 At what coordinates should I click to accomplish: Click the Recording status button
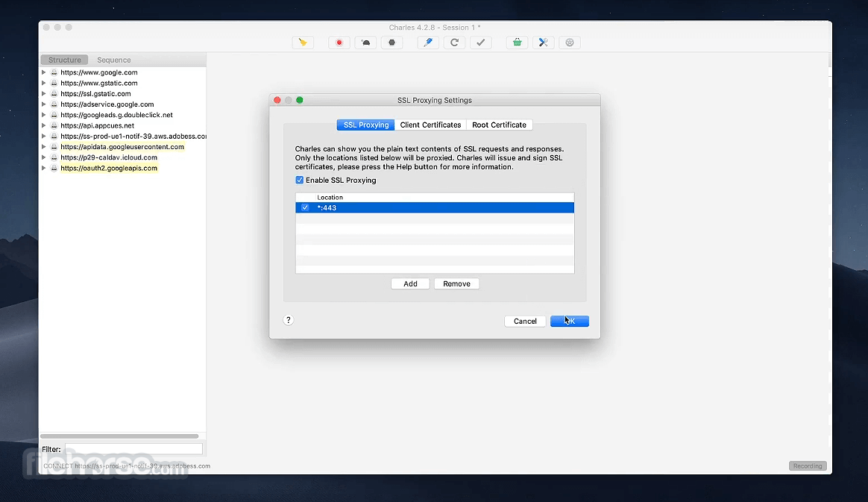808,466
